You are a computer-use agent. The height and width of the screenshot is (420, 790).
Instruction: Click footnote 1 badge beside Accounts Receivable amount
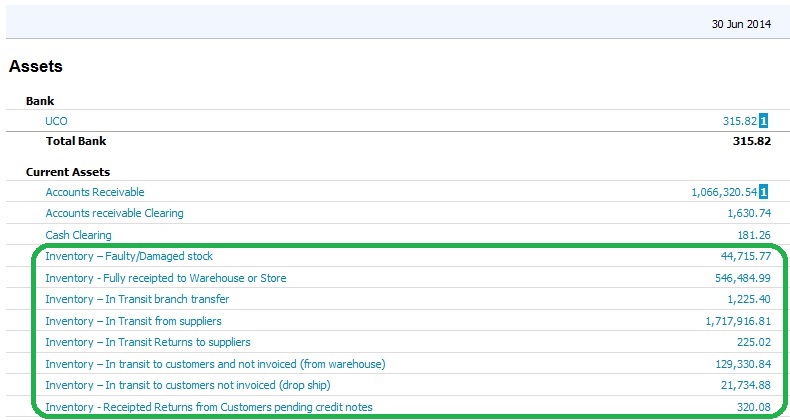pos(764,192)
